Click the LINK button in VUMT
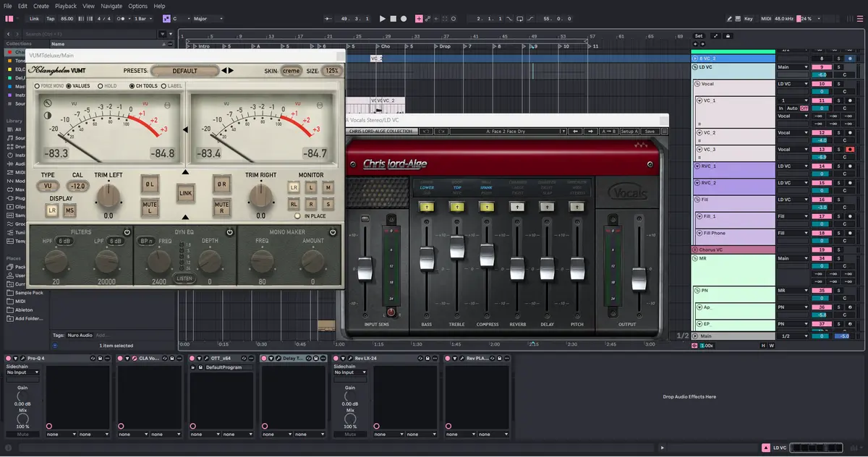 (186, 192)
